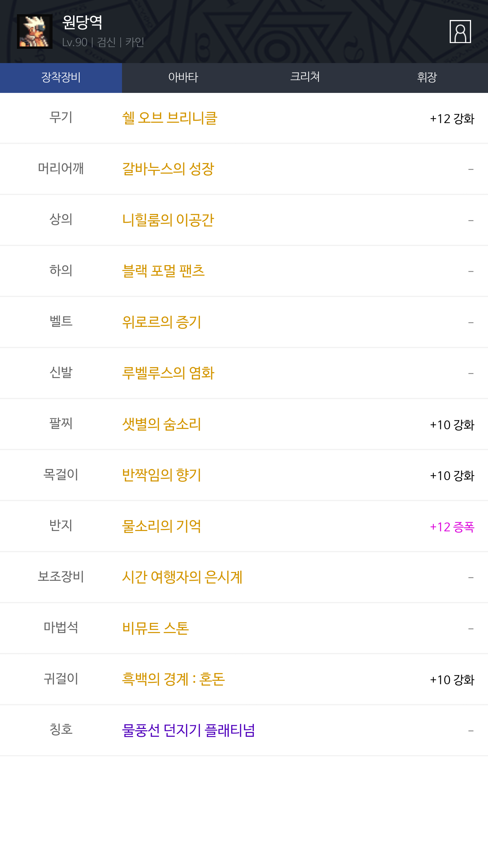Click the 원당역 character avatar thumbnail
488x868 pixels.
pos(35,32)
